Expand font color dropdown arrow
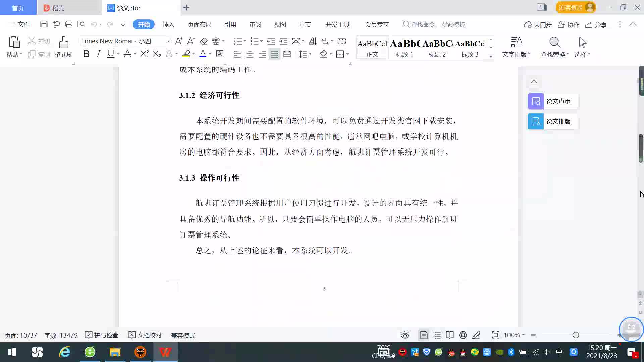The height and width of the screenshot is (362, 644). 210,54
